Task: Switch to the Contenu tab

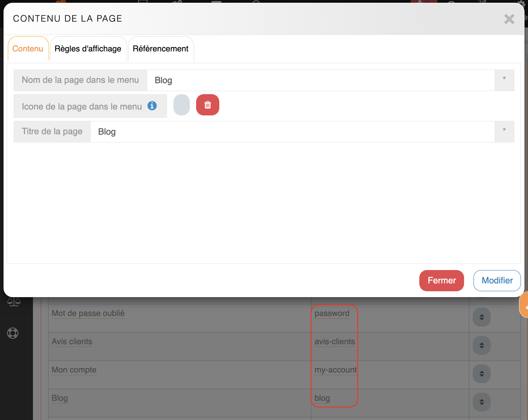Action: tap(28, 49)
